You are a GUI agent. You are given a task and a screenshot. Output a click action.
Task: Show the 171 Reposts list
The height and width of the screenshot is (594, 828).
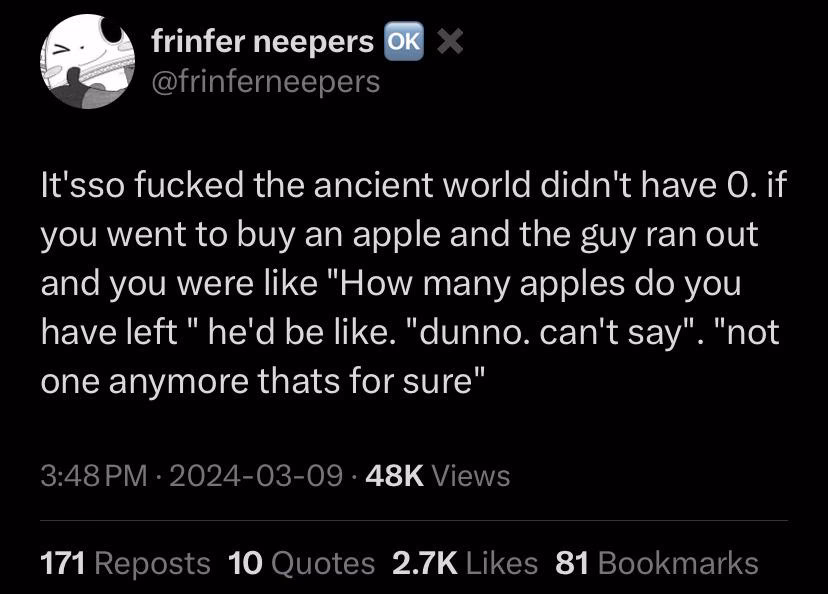coord(126,563)
